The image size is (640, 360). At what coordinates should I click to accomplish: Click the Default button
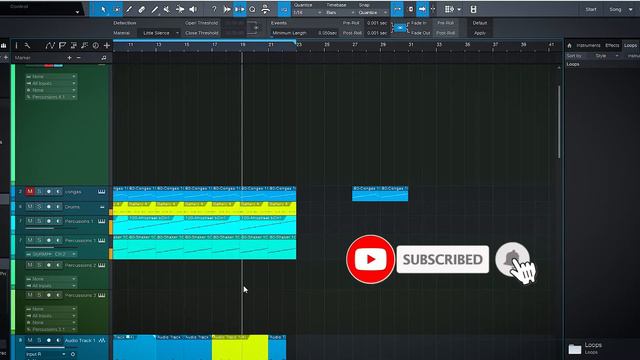(x=480, y=23)
